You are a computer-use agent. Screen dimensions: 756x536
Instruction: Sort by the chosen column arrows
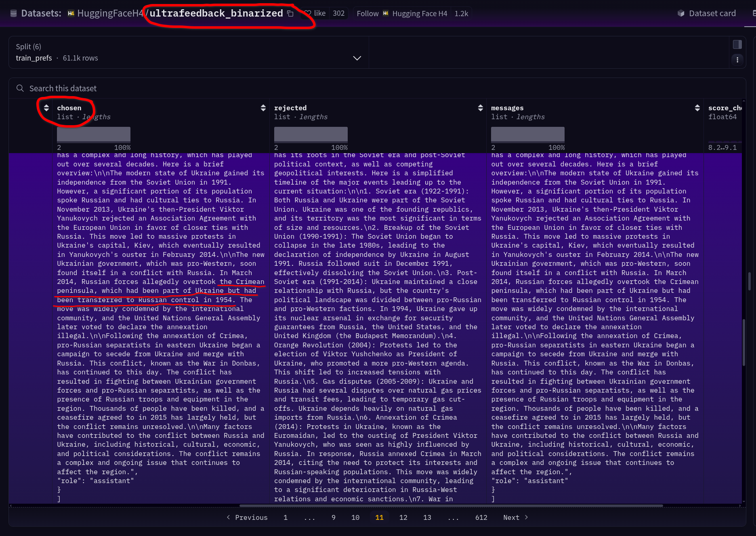click(46, 108)
